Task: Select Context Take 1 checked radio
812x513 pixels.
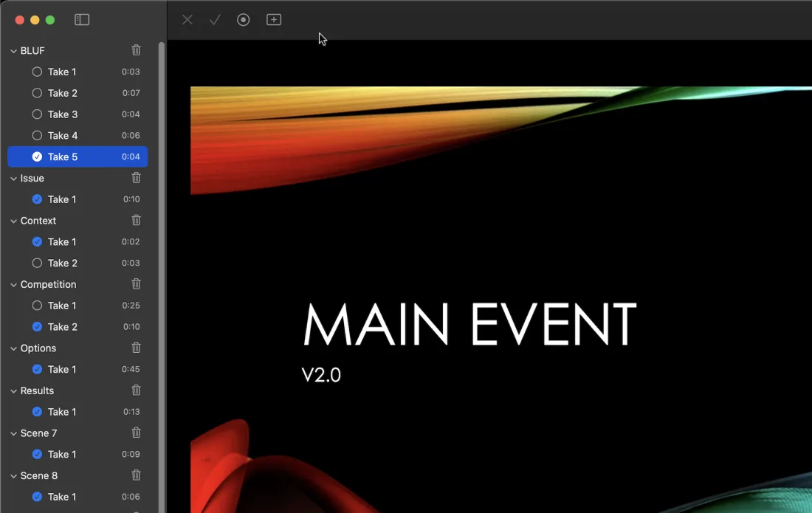Action: click(38, 242)
